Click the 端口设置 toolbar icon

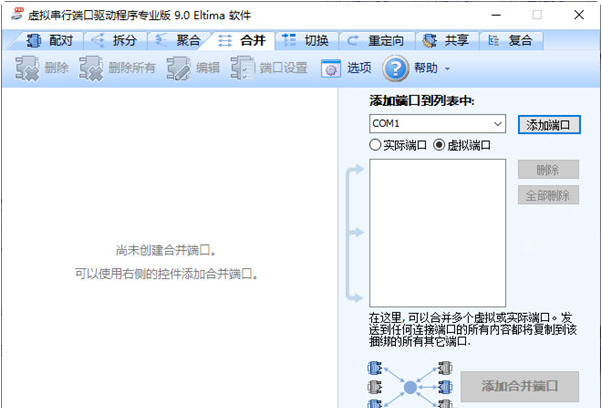tap(242, 68)
